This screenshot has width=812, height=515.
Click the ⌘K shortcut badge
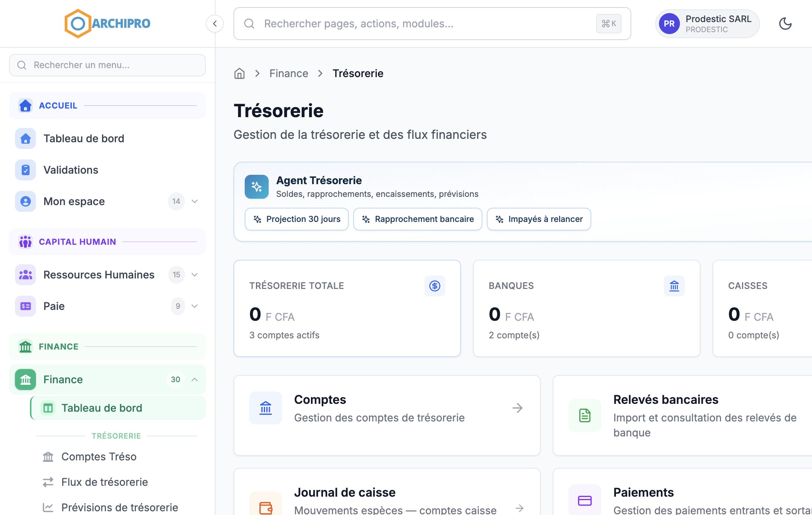[609, 24]
